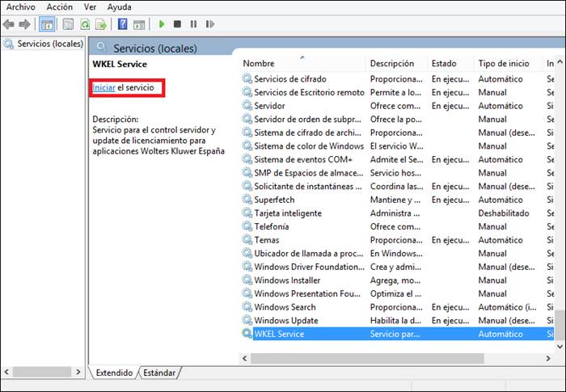Select Servicios (locales) in the tree pane
Image resolution: width=566 pixels, height=392 pixels.
pos(50,44)
